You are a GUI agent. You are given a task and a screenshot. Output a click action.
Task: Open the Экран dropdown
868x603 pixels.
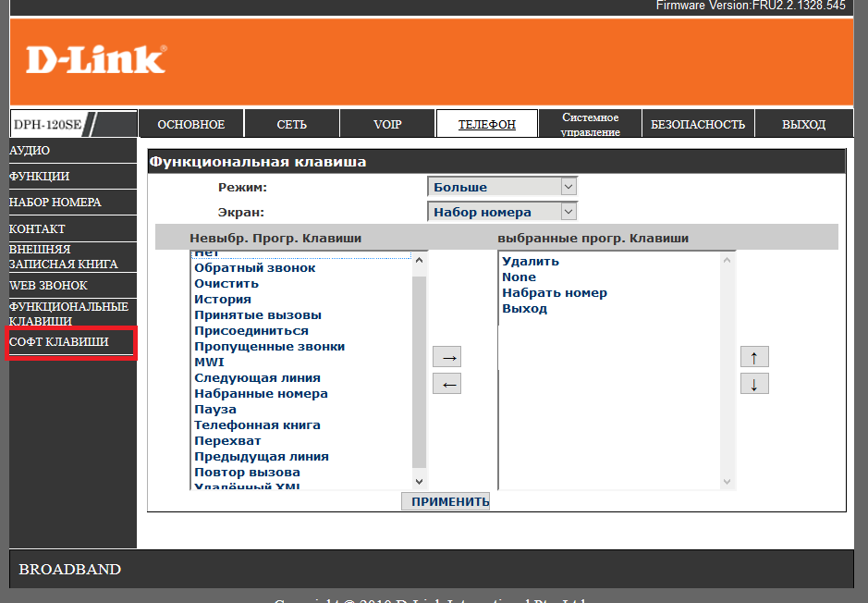[x=502, y=212]
